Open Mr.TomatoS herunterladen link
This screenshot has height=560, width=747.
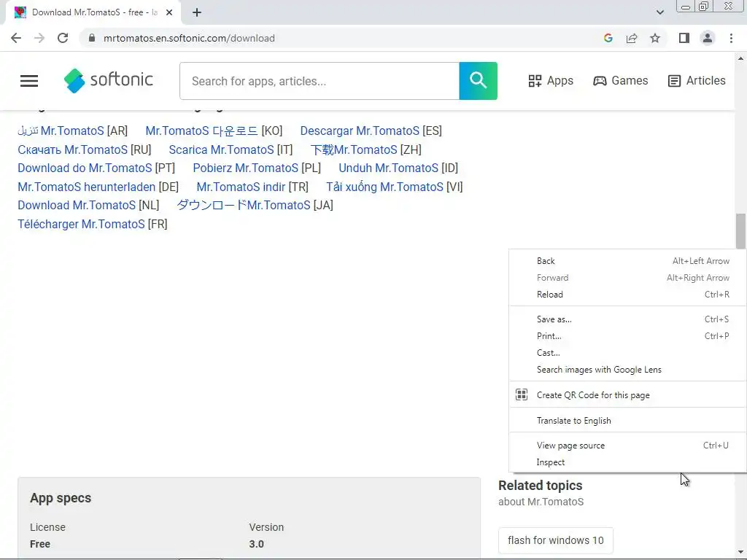pos(86,187)
